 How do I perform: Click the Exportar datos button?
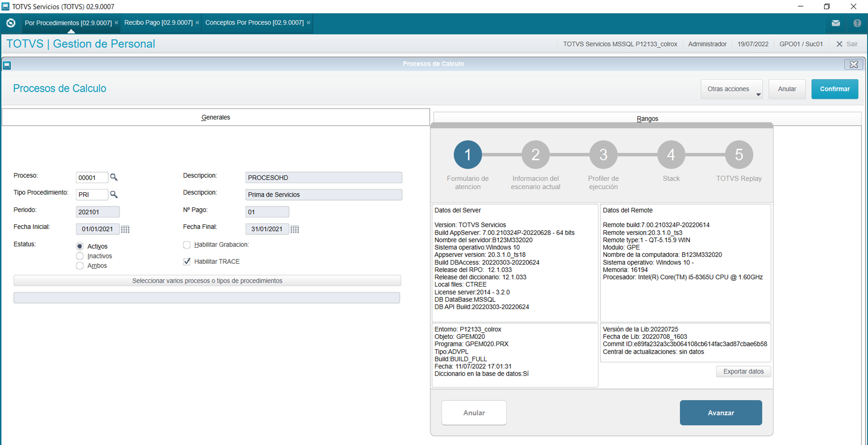(743, 371)
